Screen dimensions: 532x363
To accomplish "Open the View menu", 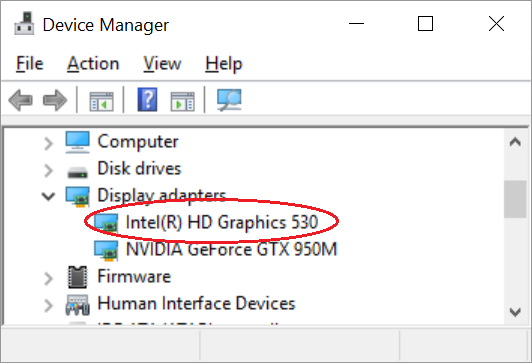I will pyautogui.click(x=162, y=63).
